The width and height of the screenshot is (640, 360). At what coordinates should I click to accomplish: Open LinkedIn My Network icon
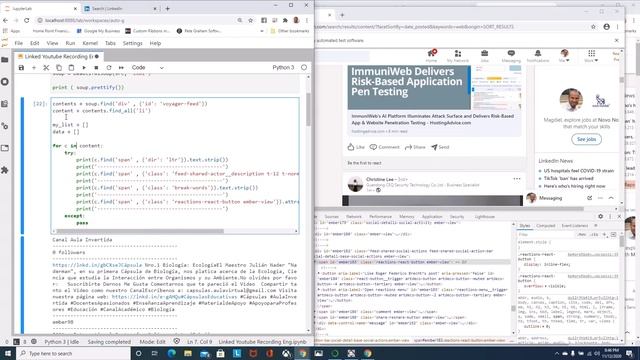pos(458,56)
